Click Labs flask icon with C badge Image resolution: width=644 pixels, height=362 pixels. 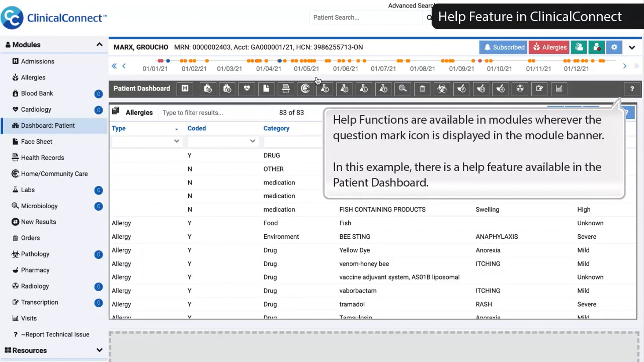325,88
